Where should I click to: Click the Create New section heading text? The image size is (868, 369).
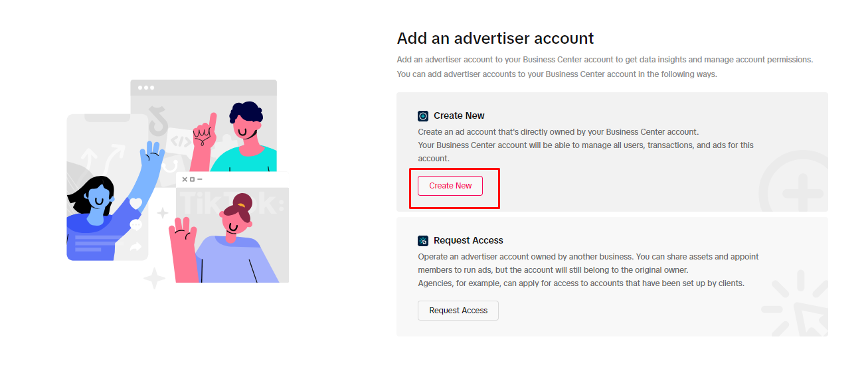(459, 116)
